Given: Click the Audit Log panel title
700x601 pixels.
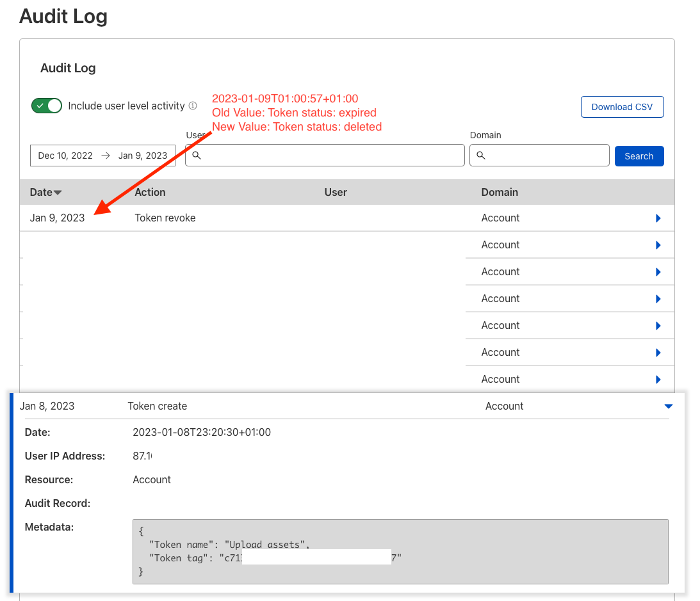Looking at the screenshot, I should 68,68.
